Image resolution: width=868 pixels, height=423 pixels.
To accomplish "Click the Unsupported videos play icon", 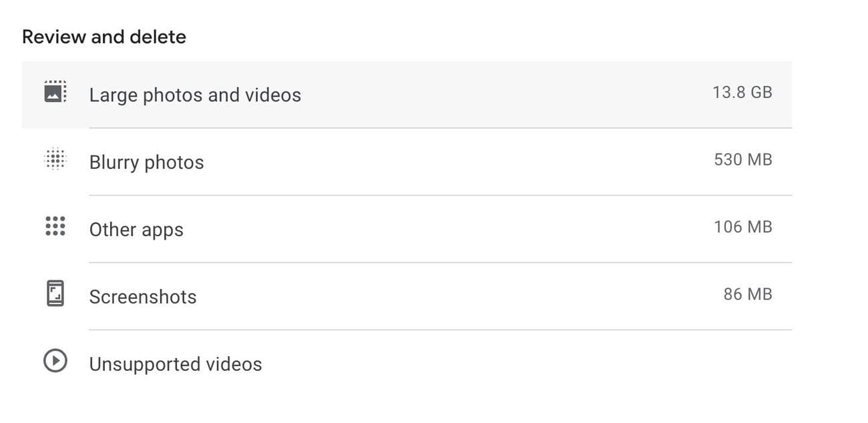I will tap(55, 361).
